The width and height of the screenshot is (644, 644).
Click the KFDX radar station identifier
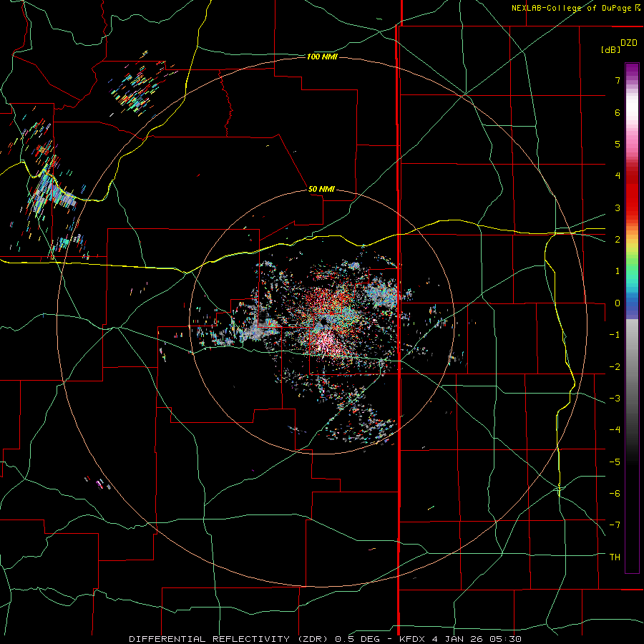[412, 639]
